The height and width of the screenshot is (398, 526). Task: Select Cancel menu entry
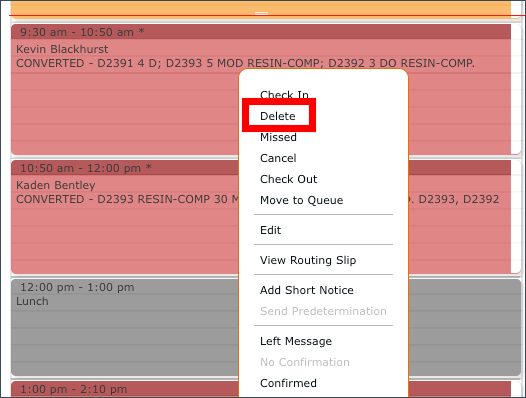coord(278,158)
